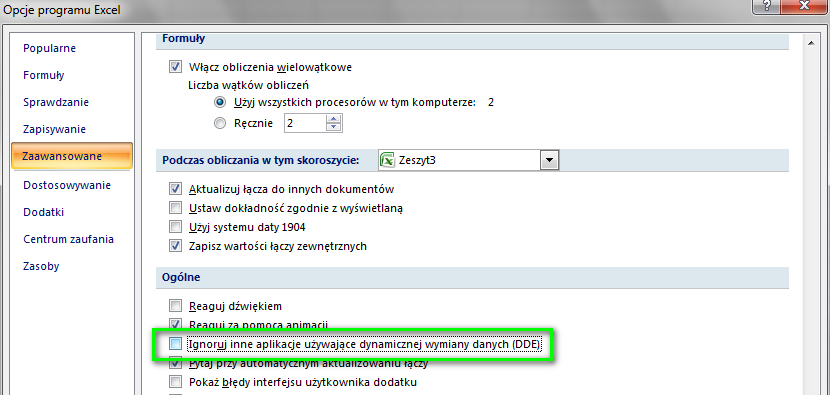The width and height of the screenshot is (830, 395).
Task: Switch to the Dodatki category
Action: [x=44, y=212]
